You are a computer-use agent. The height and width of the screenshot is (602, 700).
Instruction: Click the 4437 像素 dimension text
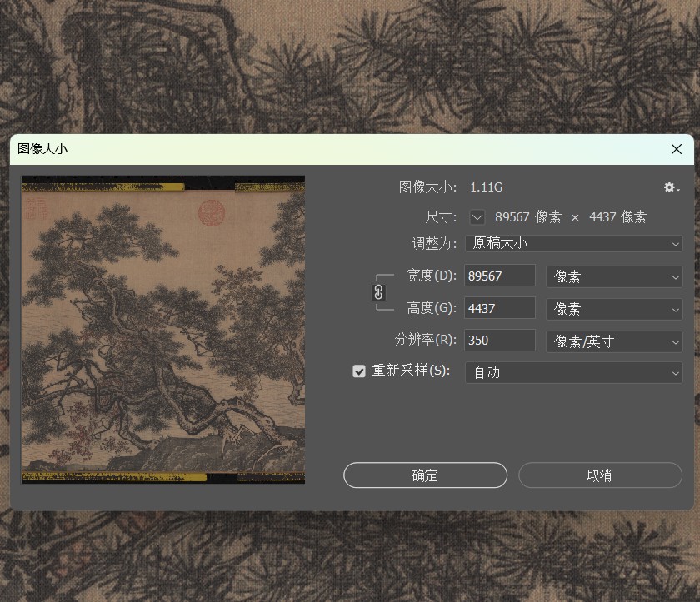[617, 217]
